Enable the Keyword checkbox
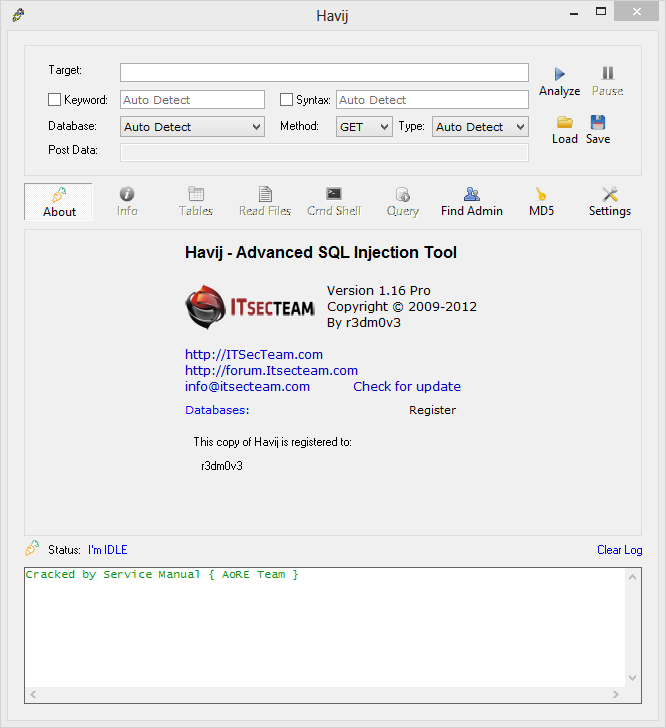This screenshot has height=728, width=666. tap(54, 100)
